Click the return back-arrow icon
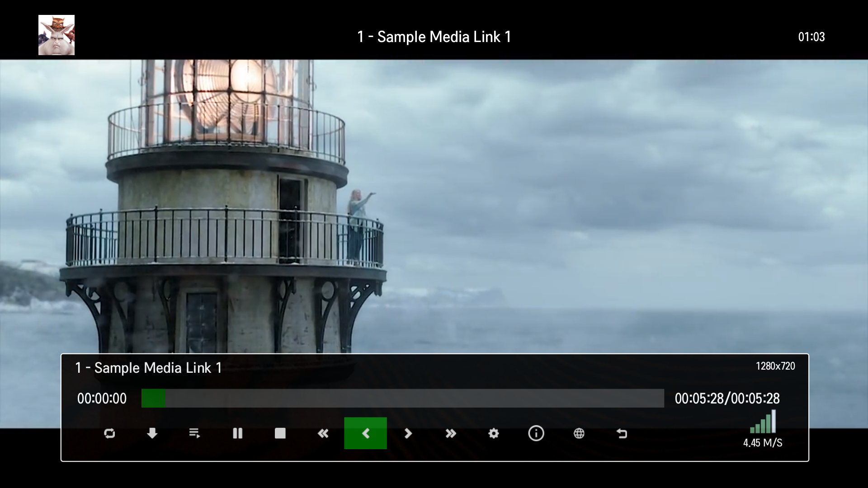Screen dimensions: 868x488 coord(622,434)
